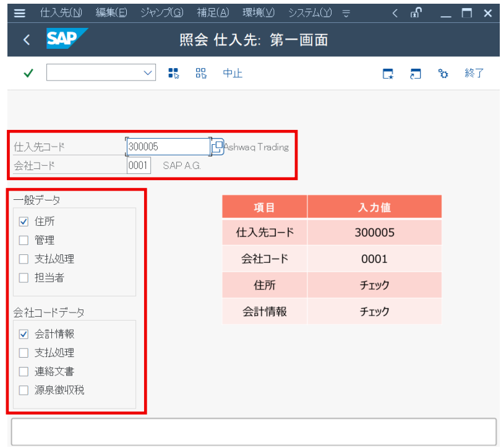Click the lock icon in title bar
Screen dimensions: 501x448
click(416, 13)
